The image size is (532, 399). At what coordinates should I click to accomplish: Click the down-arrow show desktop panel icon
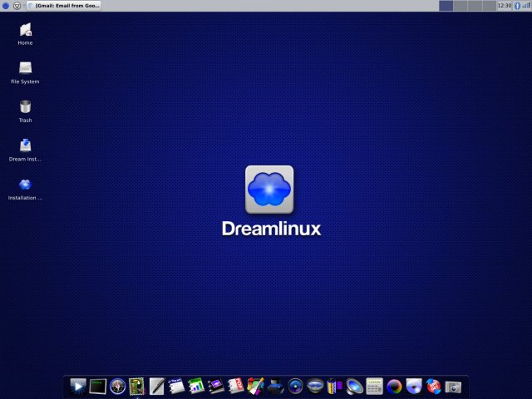coord(17,6)
